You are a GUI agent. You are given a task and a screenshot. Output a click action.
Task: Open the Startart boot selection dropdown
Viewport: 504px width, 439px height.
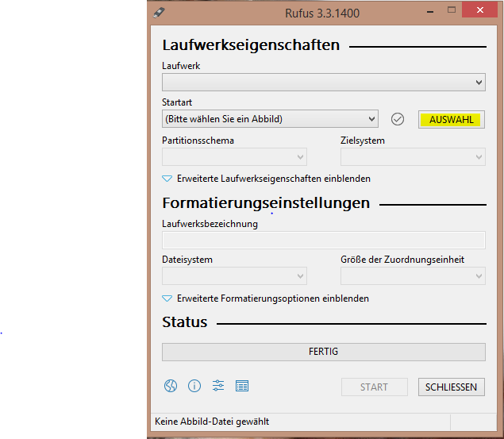(x=270, y=119)
